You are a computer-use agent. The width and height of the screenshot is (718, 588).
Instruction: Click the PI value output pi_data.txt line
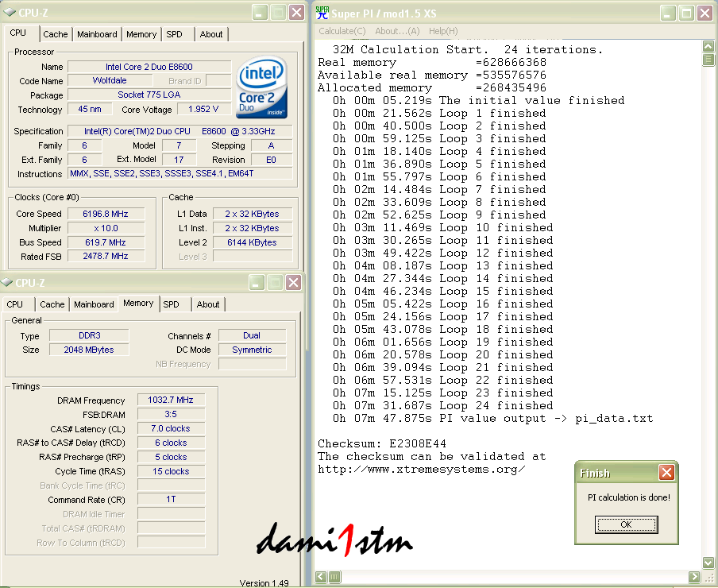pyautogui.click(x=492, y=418)
